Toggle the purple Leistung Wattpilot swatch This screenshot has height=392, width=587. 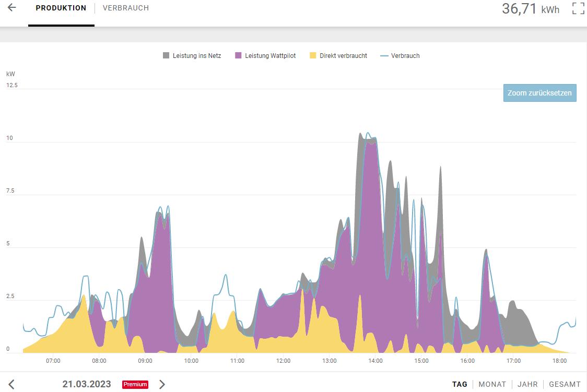click(238, 55)
